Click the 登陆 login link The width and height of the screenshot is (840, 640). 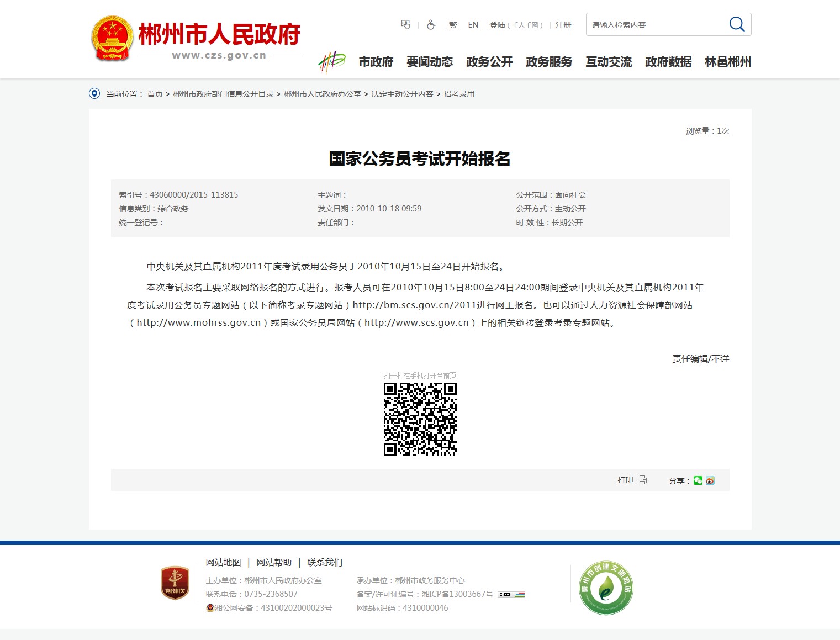(497, 25)
